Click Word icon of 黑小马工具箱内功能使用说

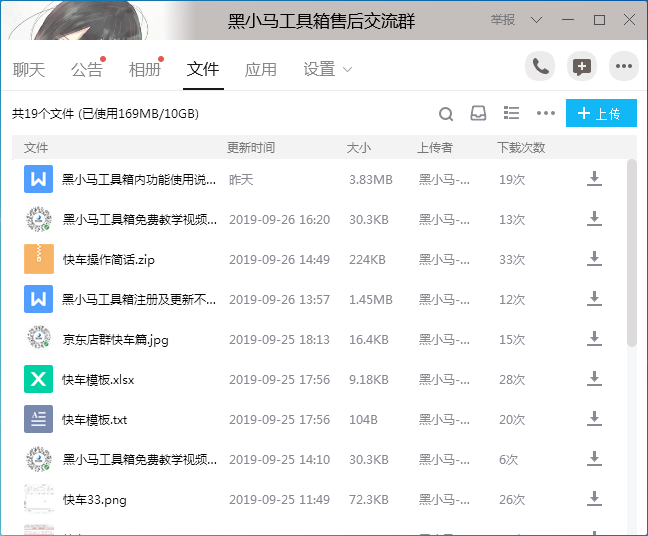[38, 179]
